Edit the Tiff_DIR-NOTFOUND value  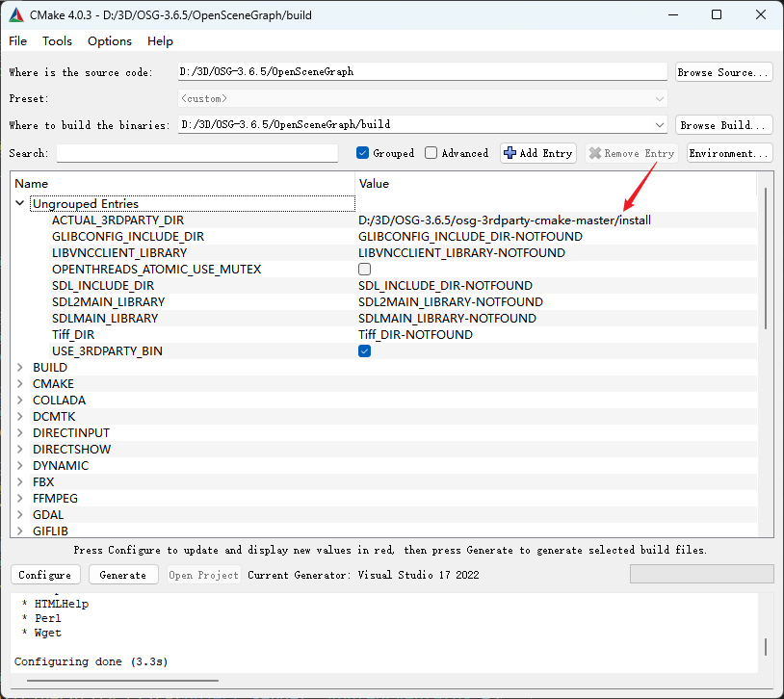pos(415,334)
